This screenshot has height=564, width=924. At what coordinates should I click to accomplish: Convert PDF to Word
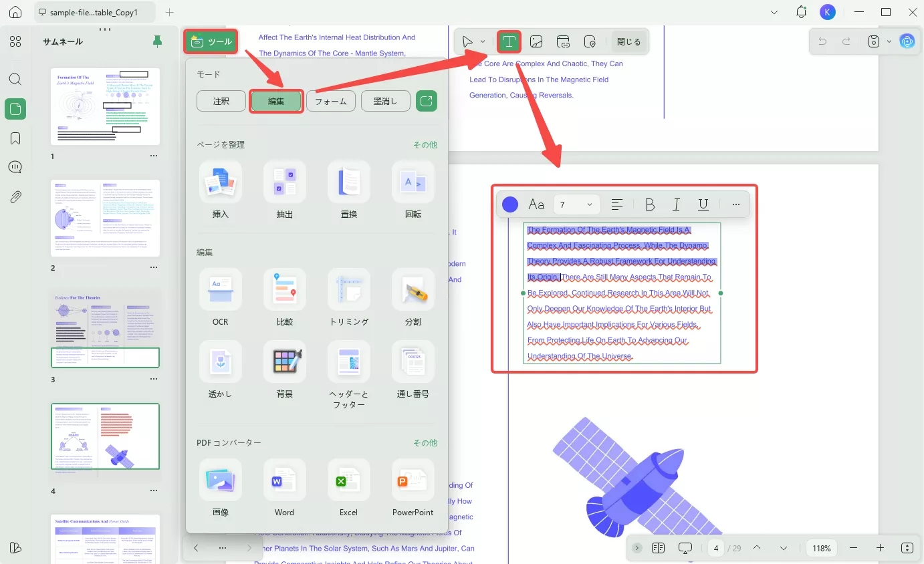click(x=285, y=488)
